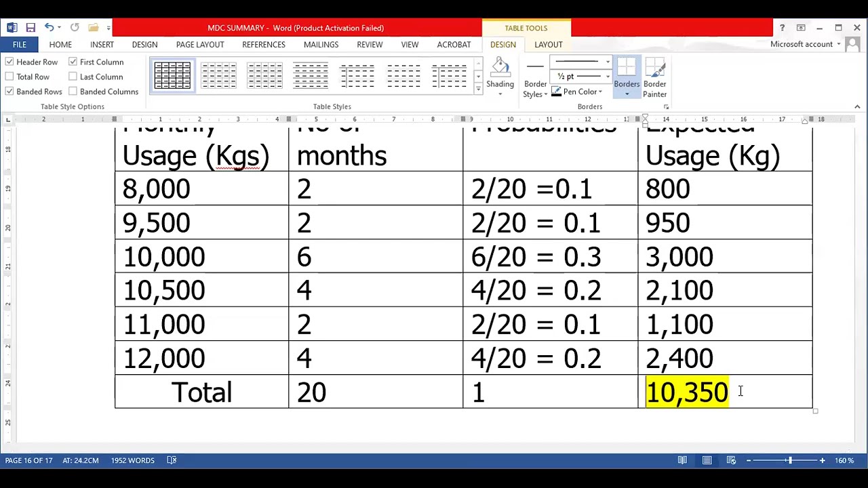Enable the Total Row checkbox
The width and height of the screenshot is (868, 488).
(9, 77)
